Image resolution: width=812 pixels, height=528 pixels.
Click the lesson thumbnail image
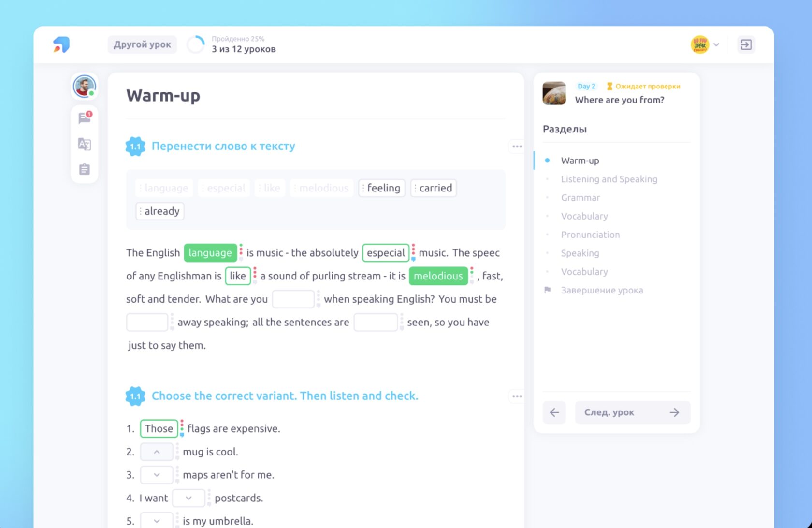(554, 93)
